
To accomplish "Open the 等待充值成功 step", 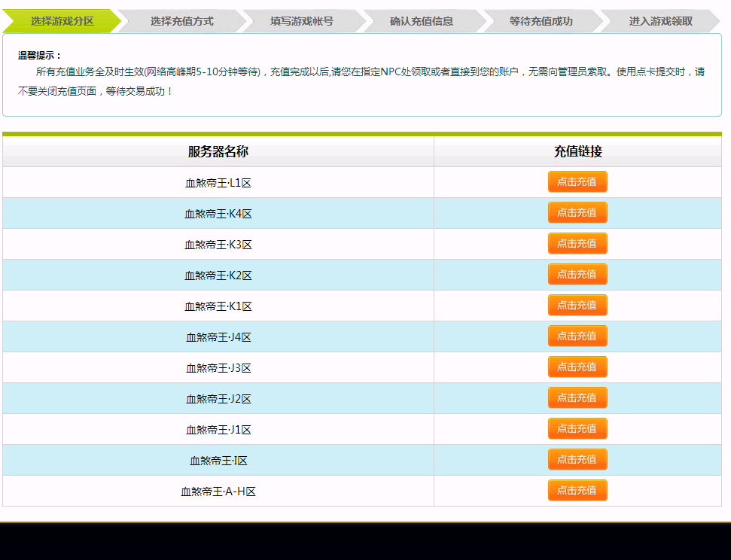I will [x=541, y=21].
